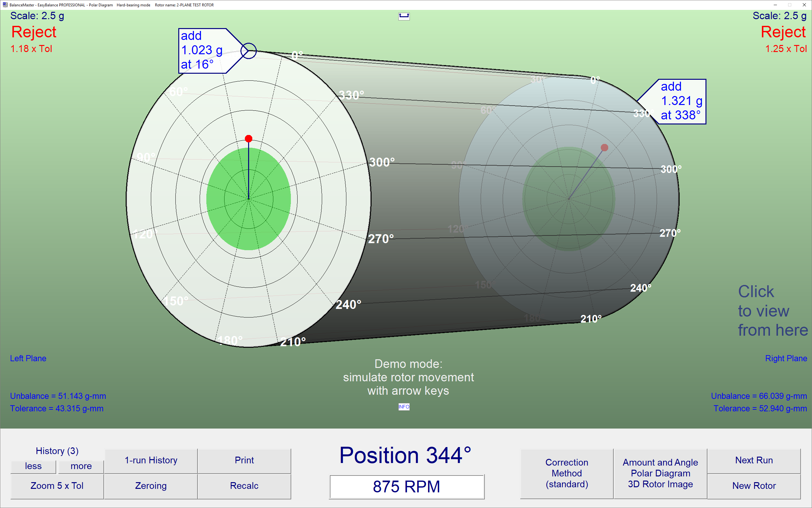This screenshot has height=508, width=812.
Task: Start the Next Run
Action: pos(754,460)
